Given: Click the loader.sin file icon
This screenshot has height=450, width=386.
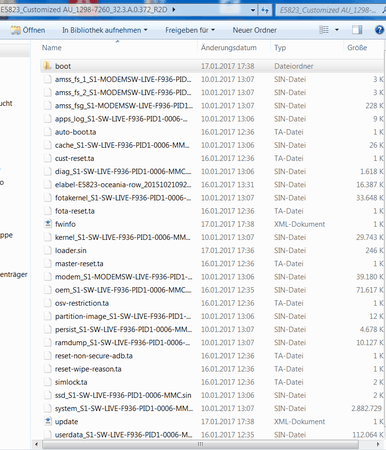Looking at the screenshot, I should 48,250.
